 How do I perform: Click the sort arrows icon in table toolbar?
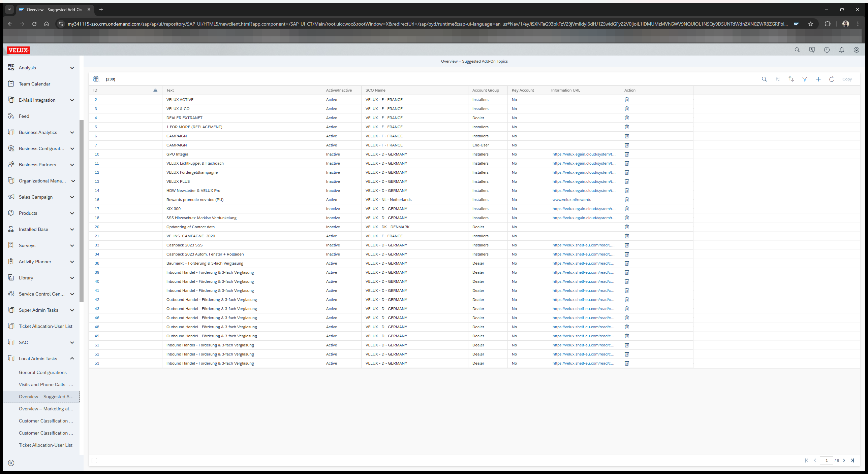pos(791,79)
